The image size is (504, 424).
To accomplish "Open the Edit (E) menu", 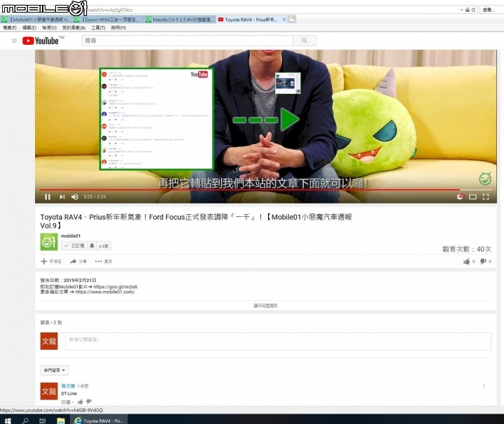I will tap(29, 27).
